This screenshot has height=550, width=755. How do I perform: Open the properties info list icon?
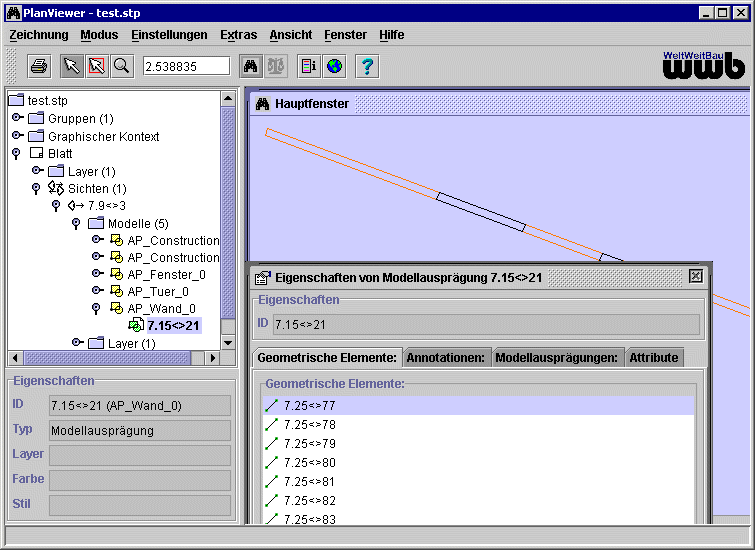coord(309,66)
